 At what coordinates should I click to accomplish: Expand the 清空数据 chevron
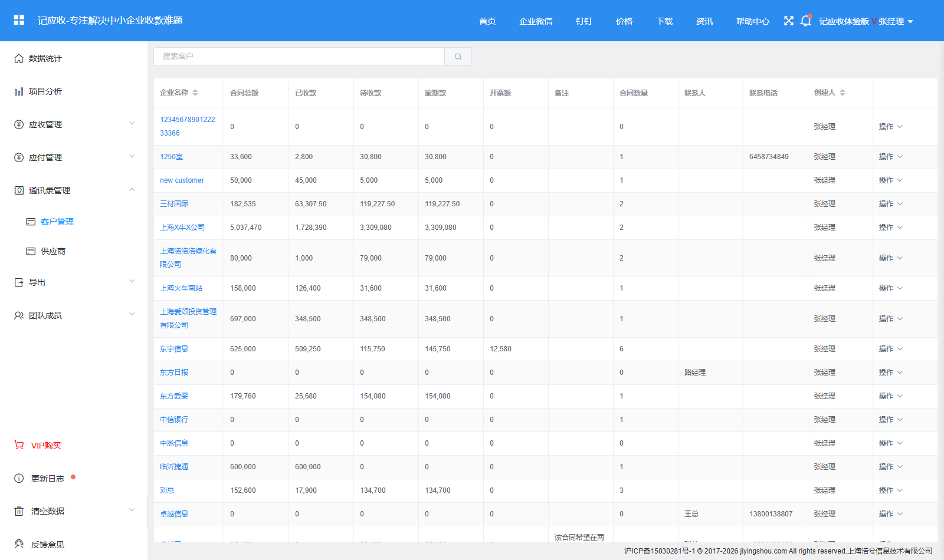pyautogui.click(x=132, y=510)
